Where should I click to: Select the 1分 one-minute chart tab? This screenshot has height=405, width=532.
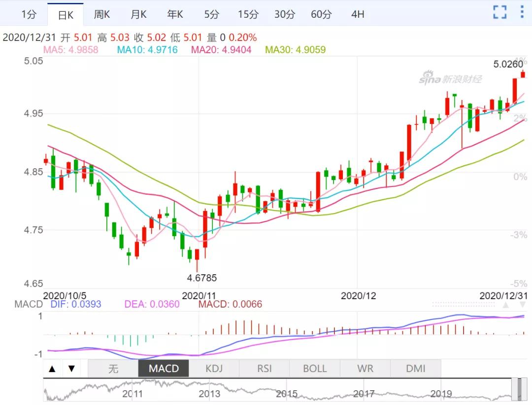coord(29,15)
